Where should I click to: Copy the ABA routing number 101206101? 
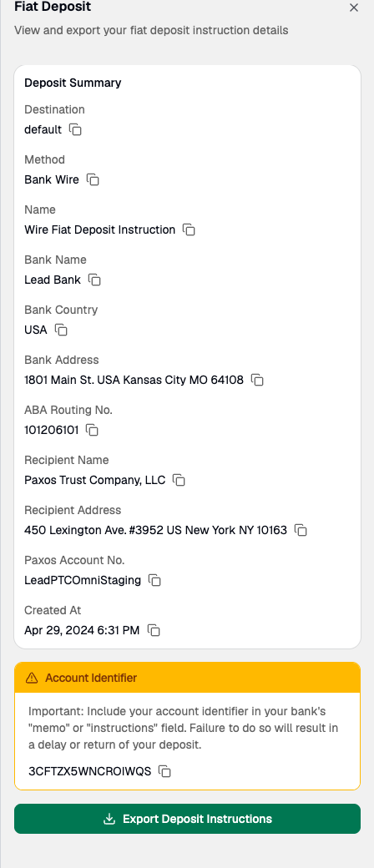click(x=93, y=430)
